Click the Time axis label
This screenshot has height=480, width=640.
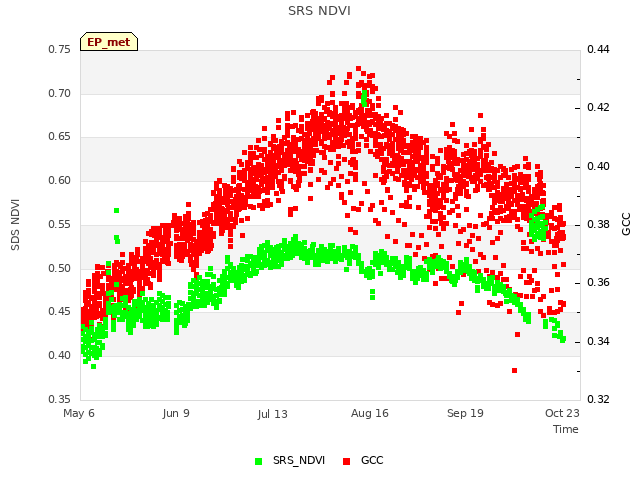[x=566, y=429]
